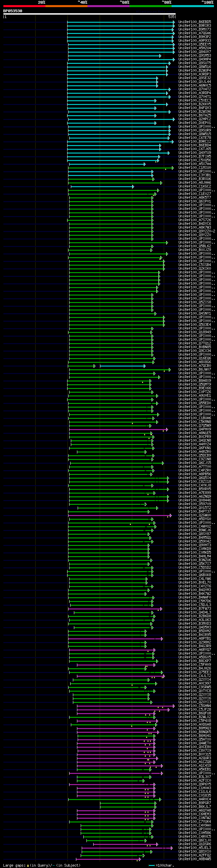Viewport: 217px width, 868px height.
Task: Select hit UniRef100_A8JHA6
Action: click(195, 183)
